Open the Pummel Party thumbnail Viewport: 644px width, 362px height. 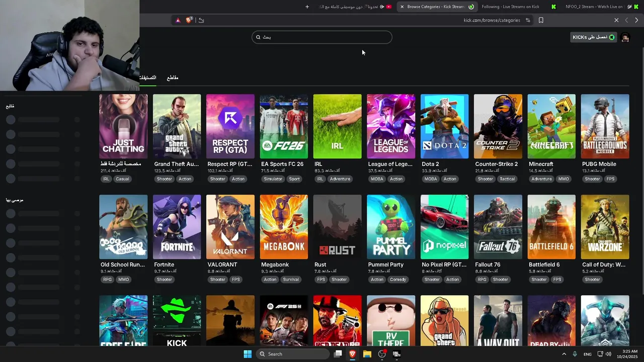pos(391,227)
